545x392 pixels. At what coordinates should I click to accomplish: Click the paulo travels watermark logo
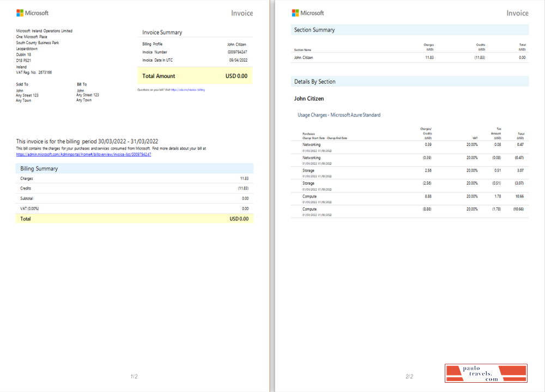(x=486, y=373)
